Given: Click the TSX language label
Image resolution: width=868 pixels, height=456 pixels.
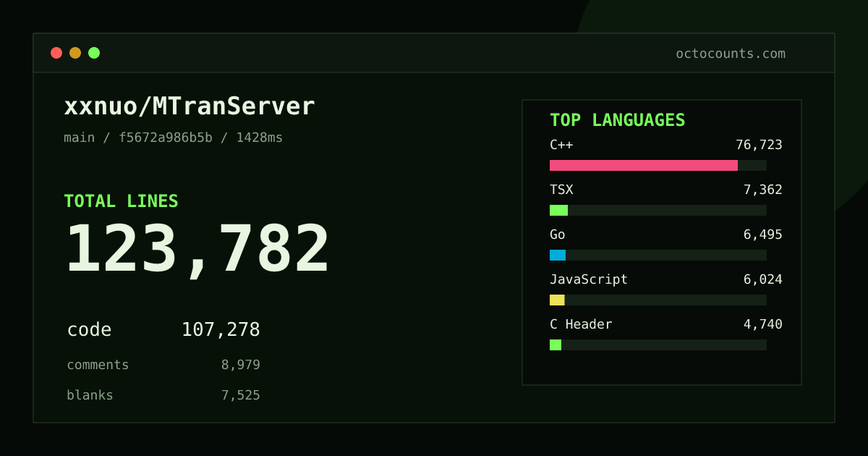Looking at the screenshot, I should pos(561,190).
